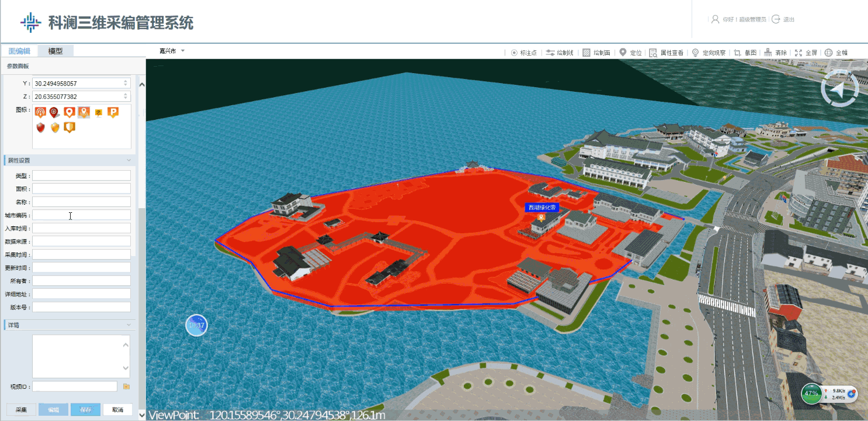
Task: Collapse the 属性设置 section
Action: tap(129, 160)
